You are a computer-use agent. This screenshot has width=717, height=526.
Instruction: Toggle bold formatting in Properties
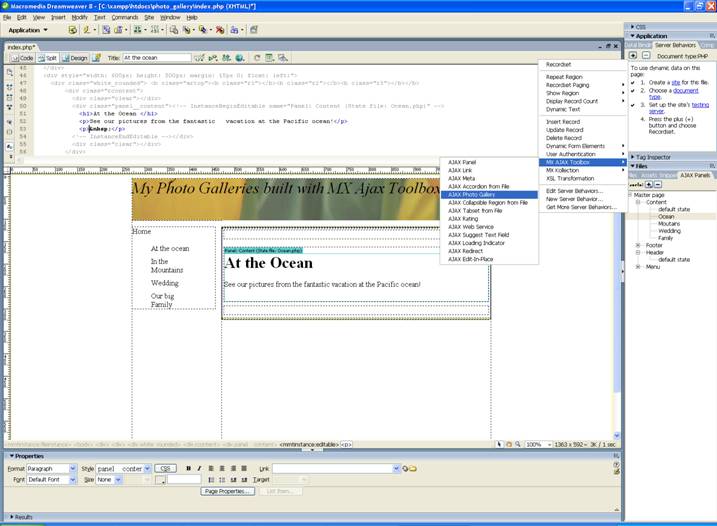(x=188, y=468)
